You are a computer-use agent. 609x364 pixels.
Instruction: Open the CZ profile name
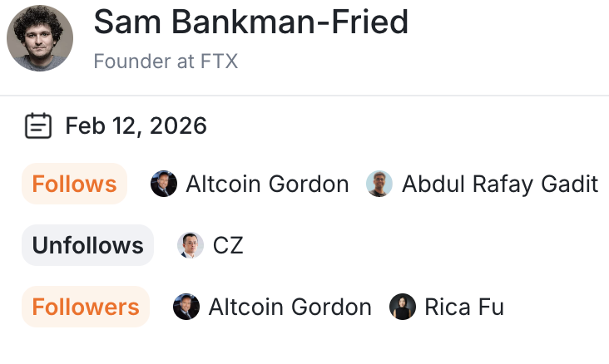pyautogui.click(x=228, y=245)
